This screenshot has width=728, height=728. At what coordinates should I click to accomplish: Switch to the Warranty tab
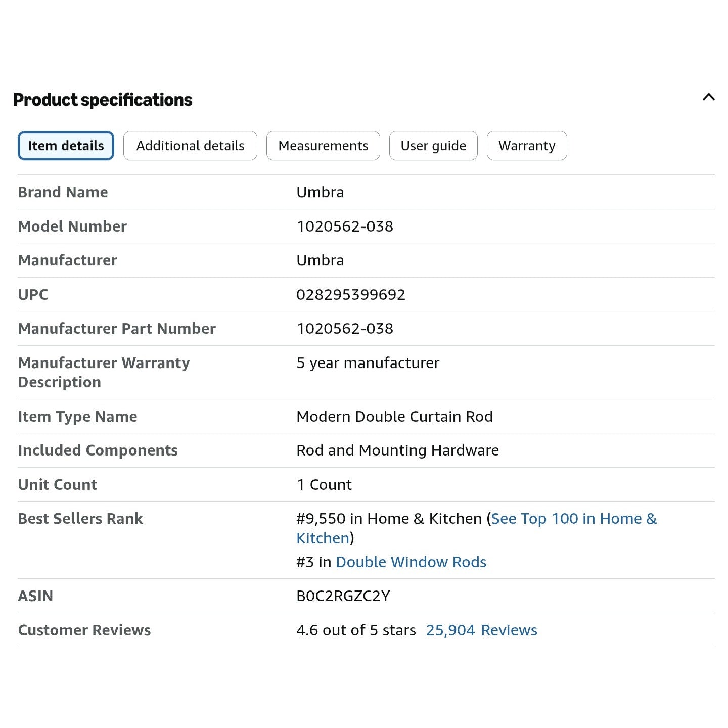point(527,146)
